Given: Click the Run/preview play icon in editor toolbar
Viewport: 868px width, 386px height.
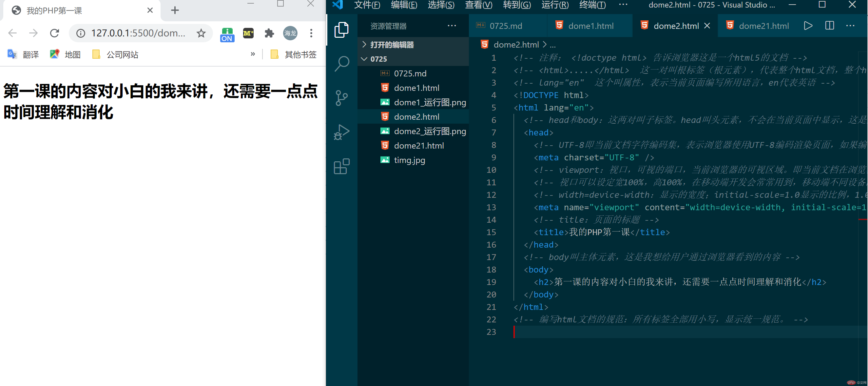Looking at the screenshot, I should coord(808,26).
